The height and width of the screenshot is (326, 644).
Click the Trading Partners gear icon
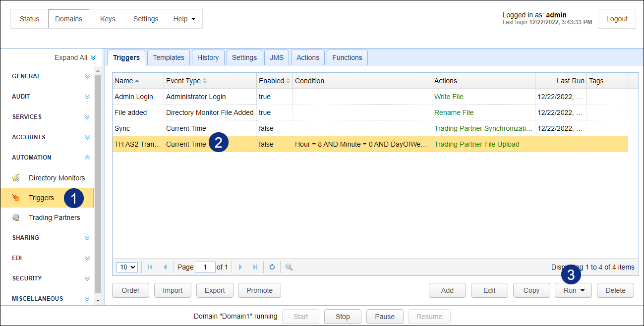[x=16, y=217]
